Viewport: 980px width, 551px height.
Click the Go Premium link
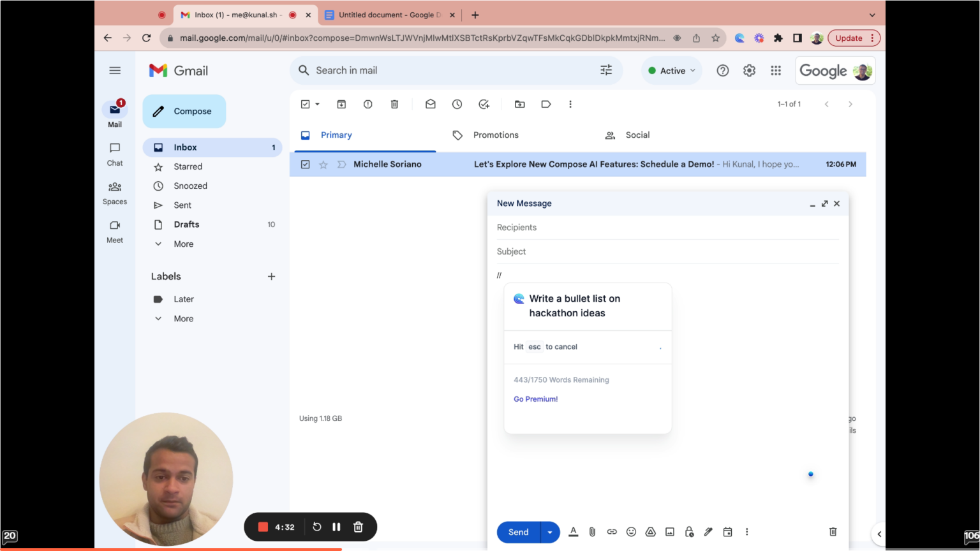[x=535, y=399]
